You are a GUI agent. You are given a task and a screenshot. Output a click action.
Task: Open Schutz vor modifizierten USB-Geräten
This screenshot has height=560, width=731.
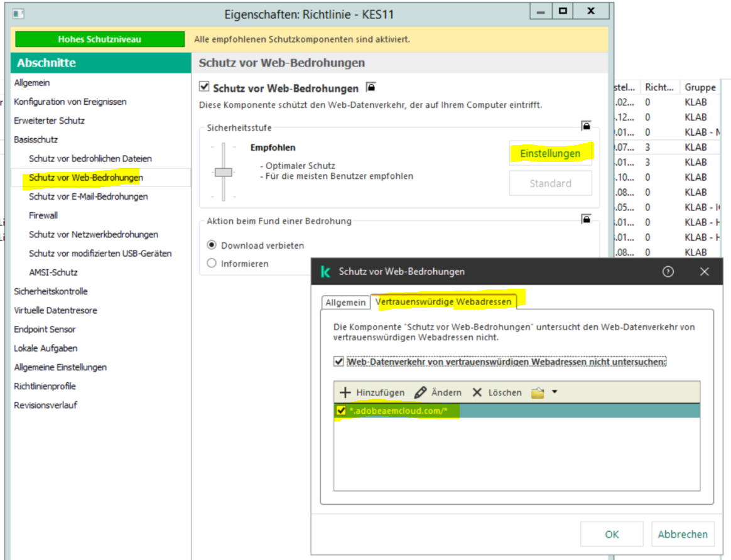tap(100, 254)
